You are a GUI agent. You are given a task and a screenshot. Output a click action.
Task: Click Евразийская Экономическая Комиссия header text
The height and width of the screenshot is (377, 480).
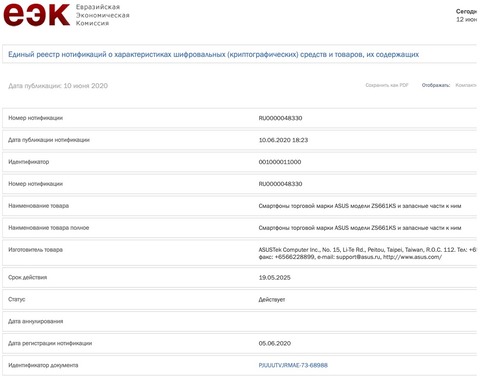(102, 15)
